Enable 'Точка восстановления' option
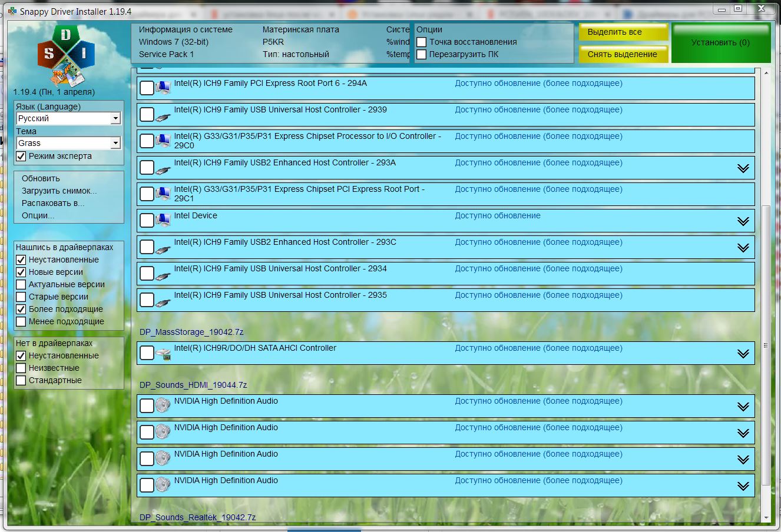Screen dimensions: 781x532 pyautogui.click(x=422, y=42)
